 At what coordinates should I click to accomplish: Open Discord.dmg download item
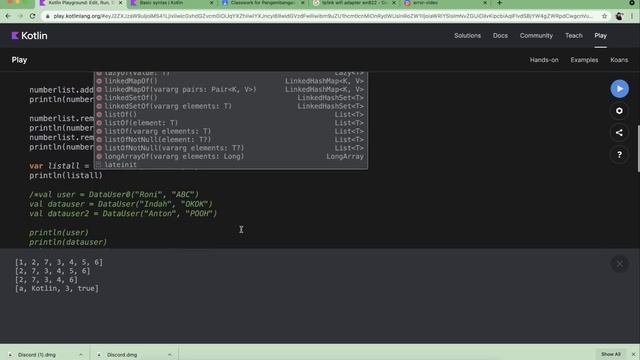coord(122,355)
